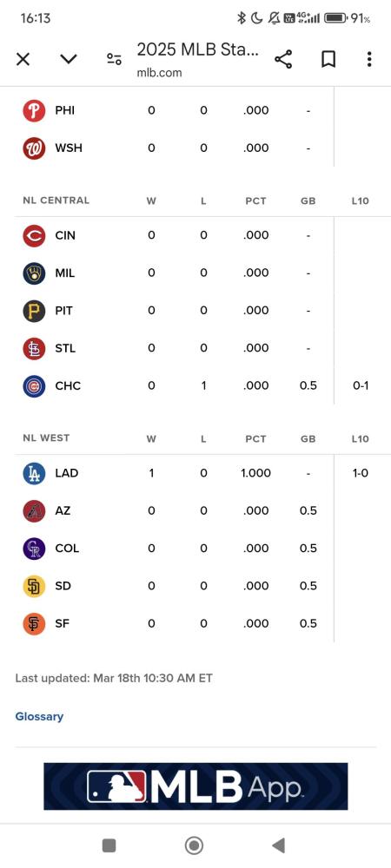Tap the share icon in browser bar

pyautogui.click(x=283, y=59)
